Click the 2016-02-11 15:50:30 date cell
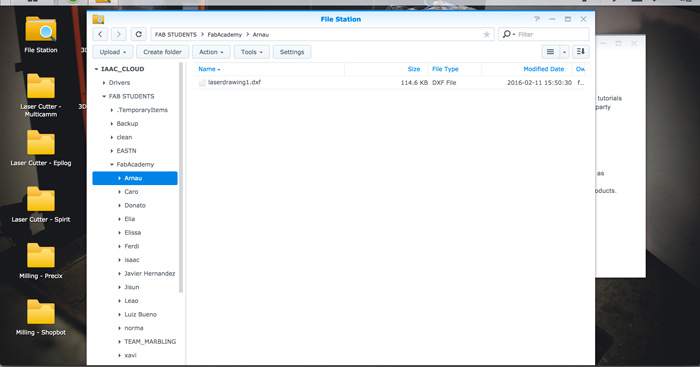 (539, 83)
